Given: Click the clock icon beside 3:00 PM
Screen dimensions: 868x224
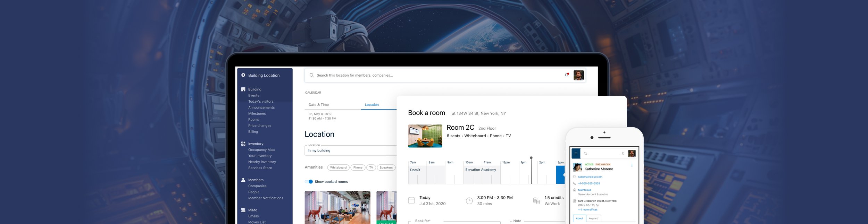Looking at the screenshot, I should pyautogui.click(x=469, y=201).
